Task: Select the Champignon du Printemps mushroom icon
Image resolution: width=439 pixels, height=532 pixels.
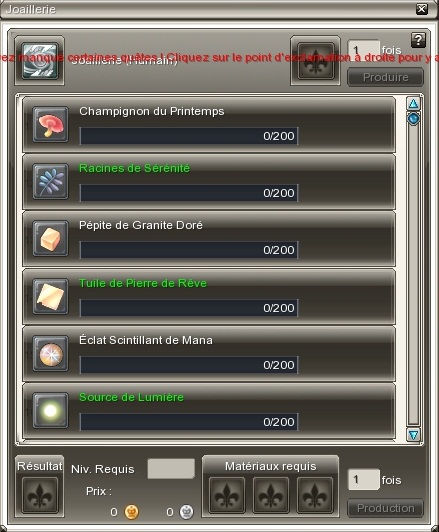Action: click(50, 124)
